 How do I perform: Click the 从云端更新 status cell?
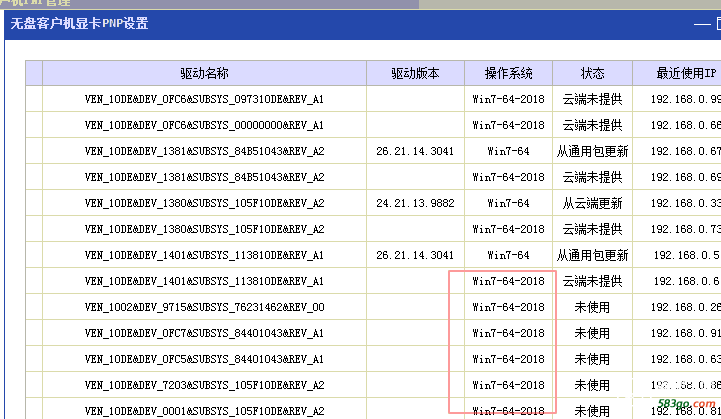point(592,203)
